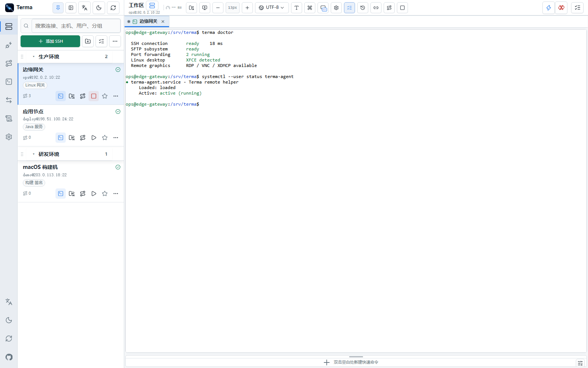Click the refresh button in header

click(113, 8)
